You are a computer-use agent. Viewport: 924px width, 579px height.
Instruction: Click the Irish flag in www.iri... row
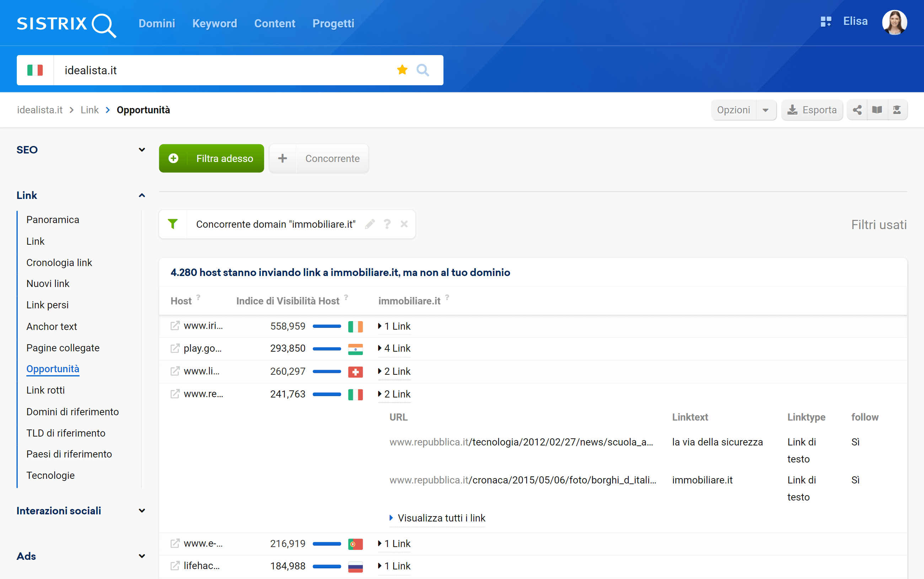(x=355, y=326)
